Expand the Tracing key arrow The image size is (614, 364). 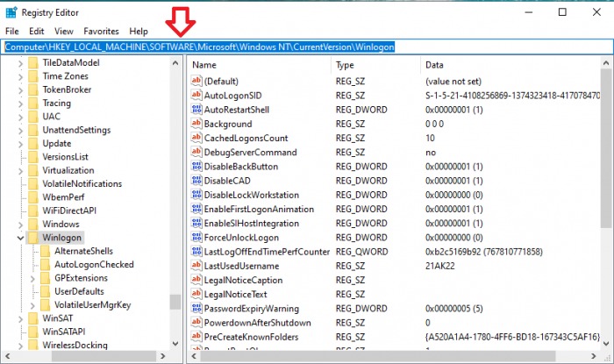pyautogui.click(x=20, y=103)
